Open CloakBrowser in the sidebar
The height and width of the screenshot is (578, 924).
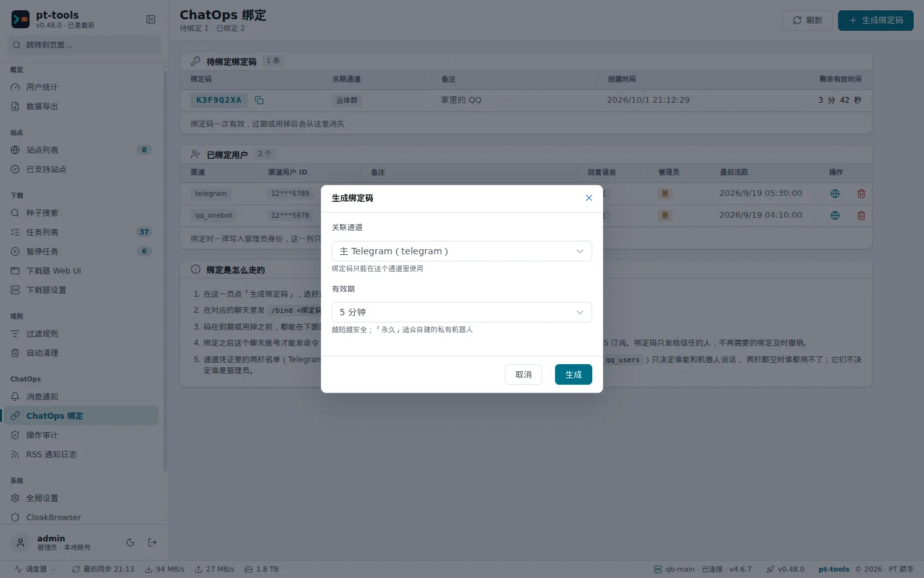pos(81,518)
